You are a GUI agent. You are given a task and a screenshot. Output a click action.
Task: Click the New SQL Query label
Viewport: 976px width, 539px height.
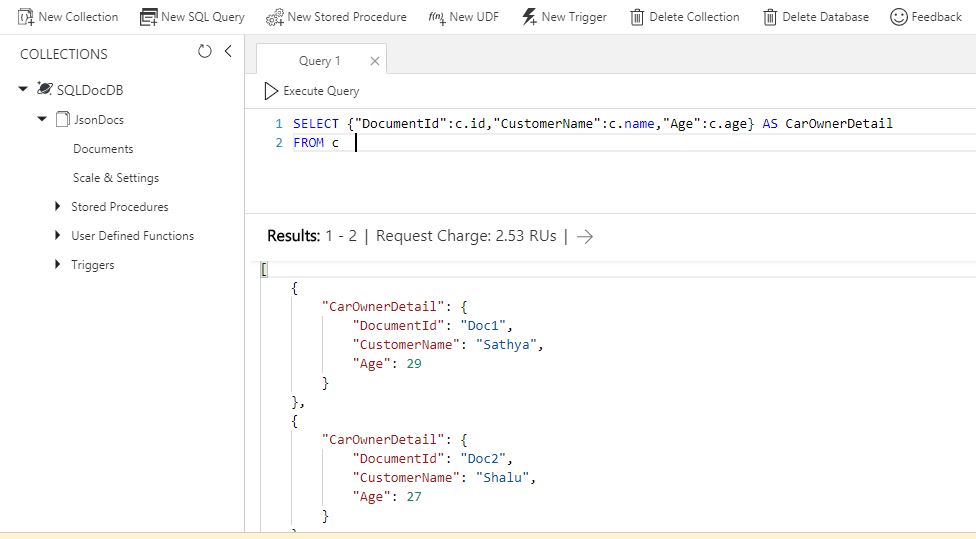pos(203,17)
